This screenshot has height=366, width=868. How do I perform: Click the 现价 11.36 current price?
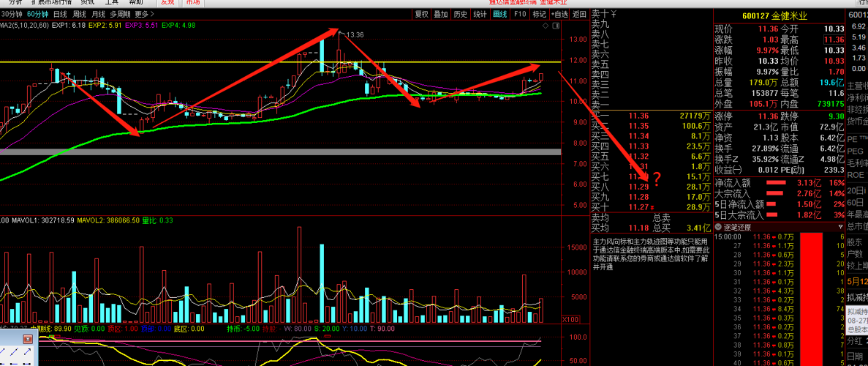tap(769, 29)
